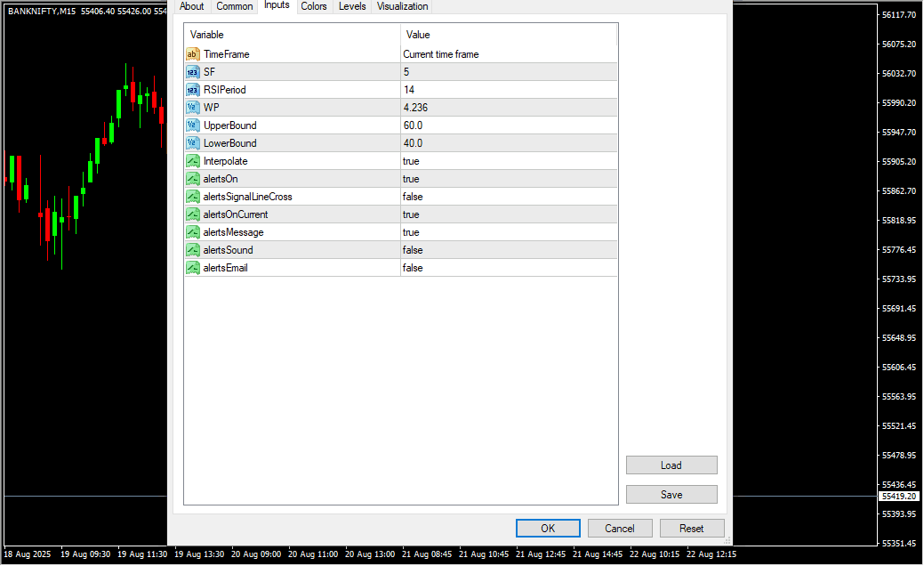Open the alertsOnCurrent value cell
This screenshot has height=566, width=924.
coord(508,214)
